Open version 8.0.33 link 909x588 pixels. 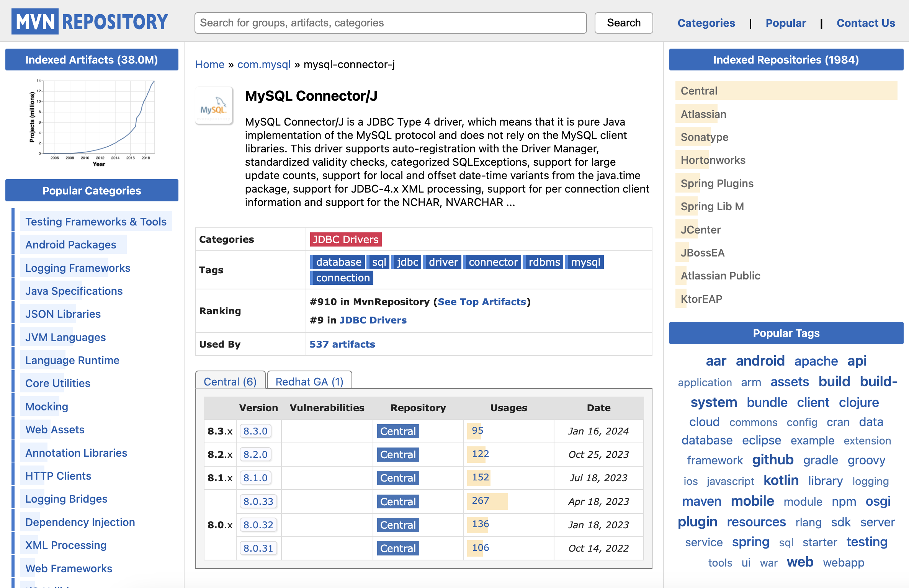(258, 501)
